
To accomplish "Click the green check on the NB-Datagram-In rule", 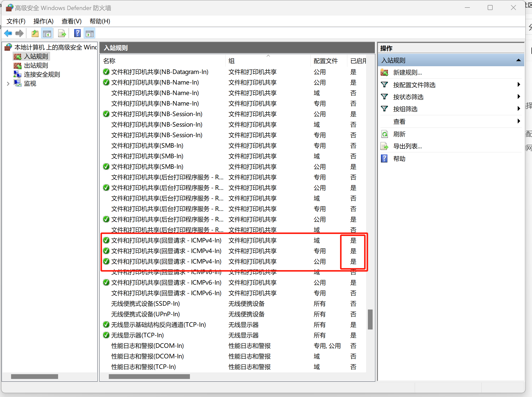I will 106,72.
